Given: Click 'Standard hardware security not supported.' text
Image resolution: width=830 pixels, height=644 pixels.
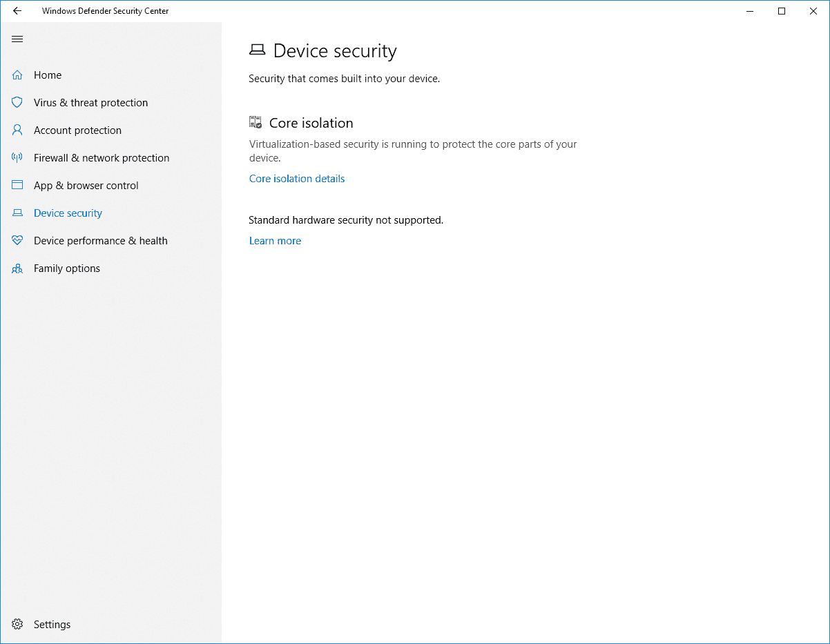Looking at the screenshot, I should [x=346, y=219].
